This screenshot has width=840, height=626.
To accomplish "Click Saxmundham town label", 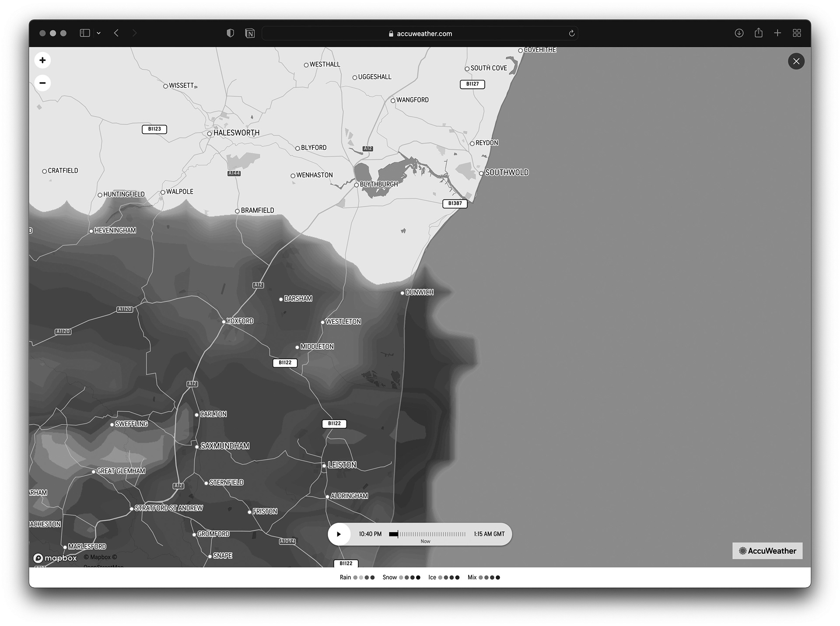I will 225,446.
